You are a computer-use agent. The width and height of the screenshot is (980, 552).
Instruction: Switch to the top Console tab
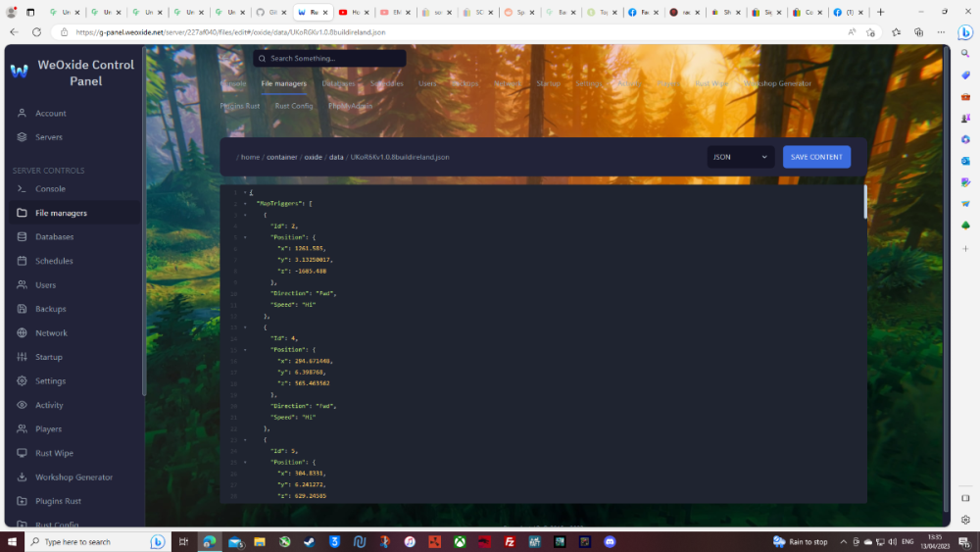[233, 83]
